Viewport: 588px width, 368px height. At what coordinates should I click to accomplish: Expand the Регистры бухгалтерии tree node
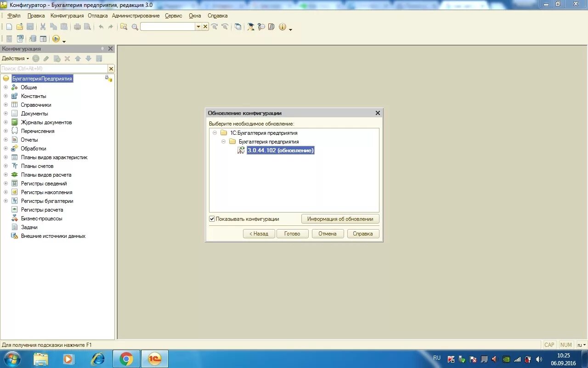[6, 201]
